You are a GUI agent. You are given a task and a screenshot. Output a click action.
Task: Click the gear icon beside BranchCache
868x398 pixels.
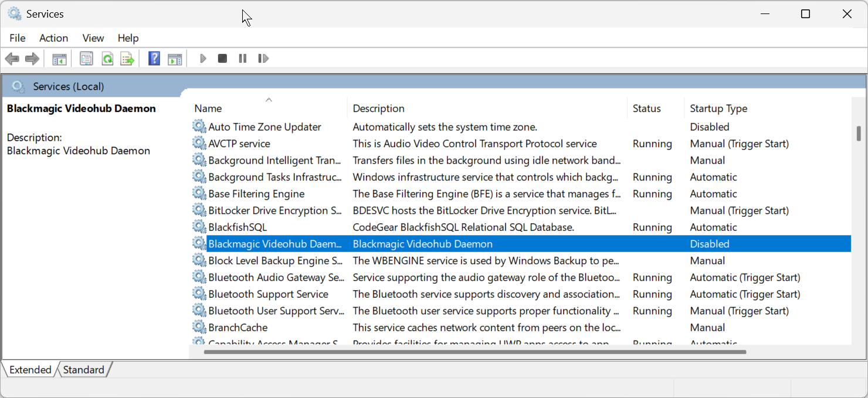[199, 328]
